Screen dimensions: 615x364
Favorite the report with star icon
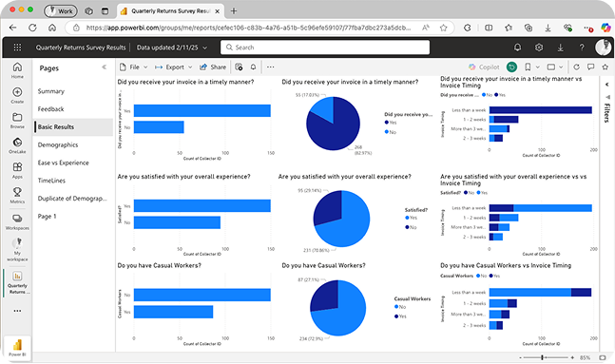tap(605, 67)
